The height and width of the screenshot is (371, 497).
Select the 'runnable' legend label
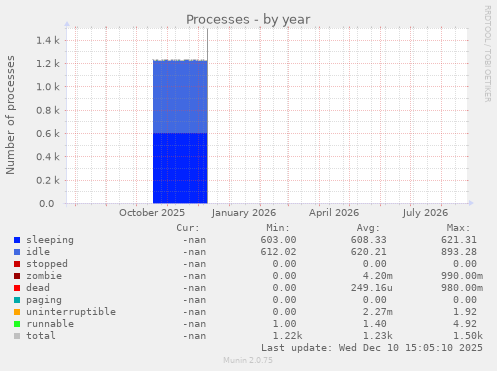[50, 324]
